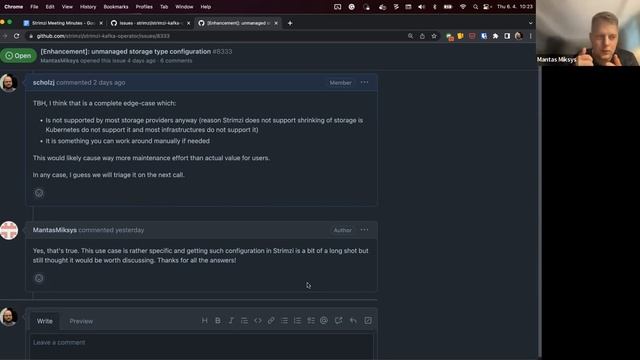Click the last comment toolbar square icon
This screenshot has height=360, width=640.
pos(368,321)
